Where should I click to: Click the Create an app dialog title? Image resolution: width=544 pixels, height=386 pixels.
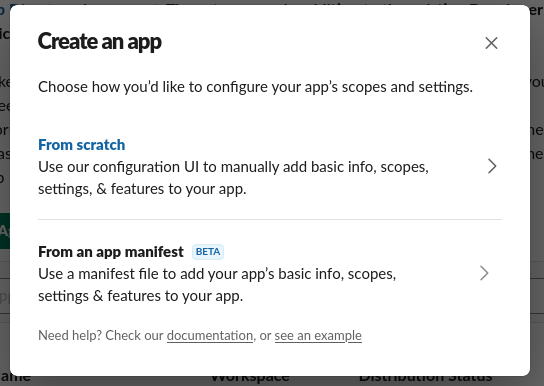click(x=100, y=42)
